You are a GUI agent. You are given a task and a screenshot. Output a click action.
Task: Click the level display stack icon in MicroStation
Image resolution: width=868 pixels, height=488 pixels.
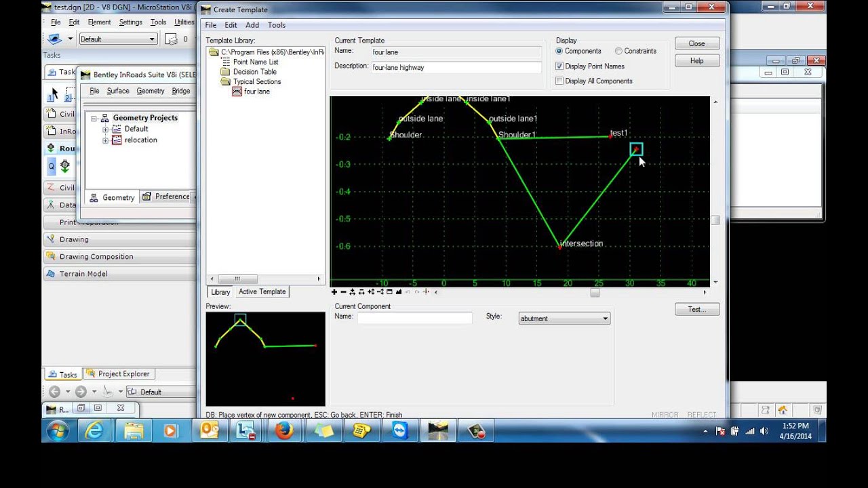point(172,39)
